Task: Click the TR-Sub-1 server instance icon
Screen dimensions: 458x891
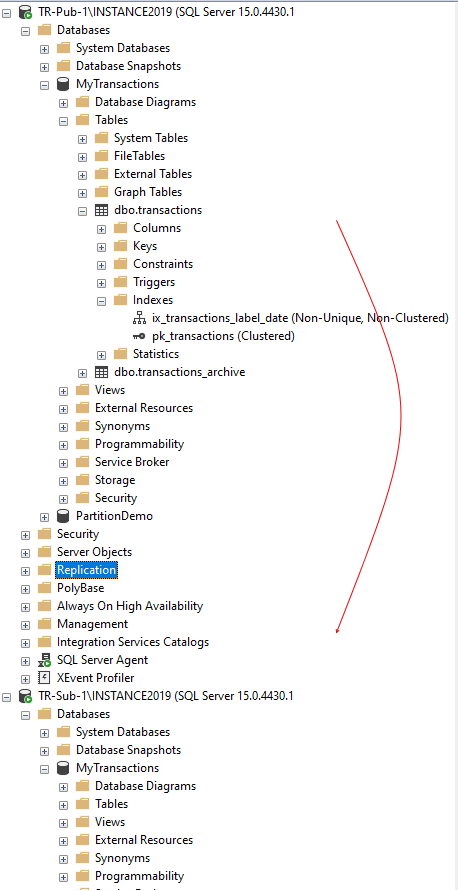Action: pos(26,696)
